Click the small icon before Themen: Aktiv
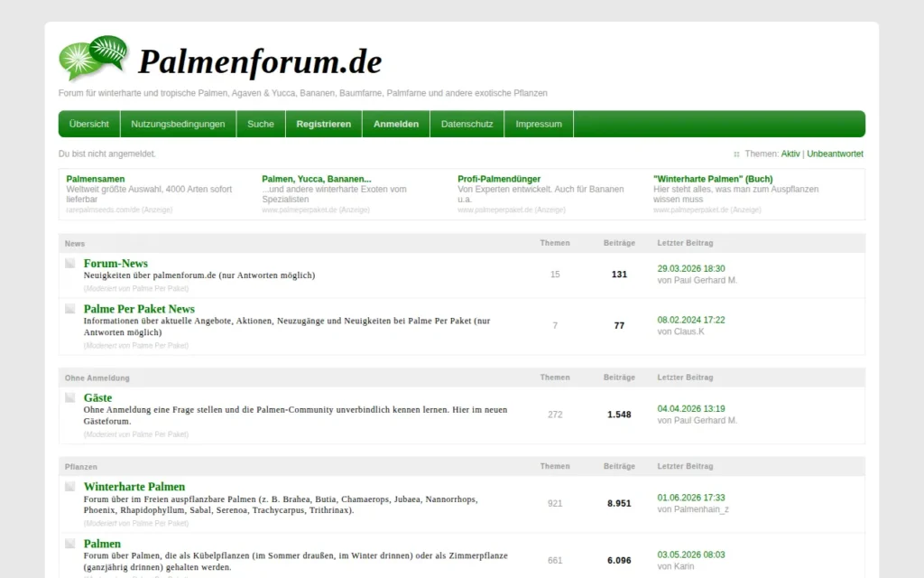The width and height of the screenshot is (924, 578). pyautogui.click(x=736, y=154)
